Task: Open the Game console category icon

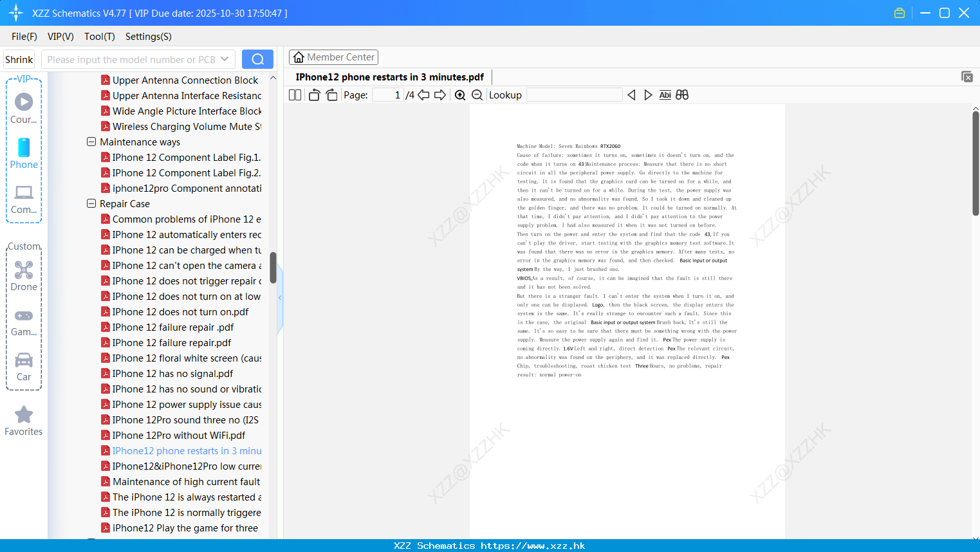Action: coord(24,315)
